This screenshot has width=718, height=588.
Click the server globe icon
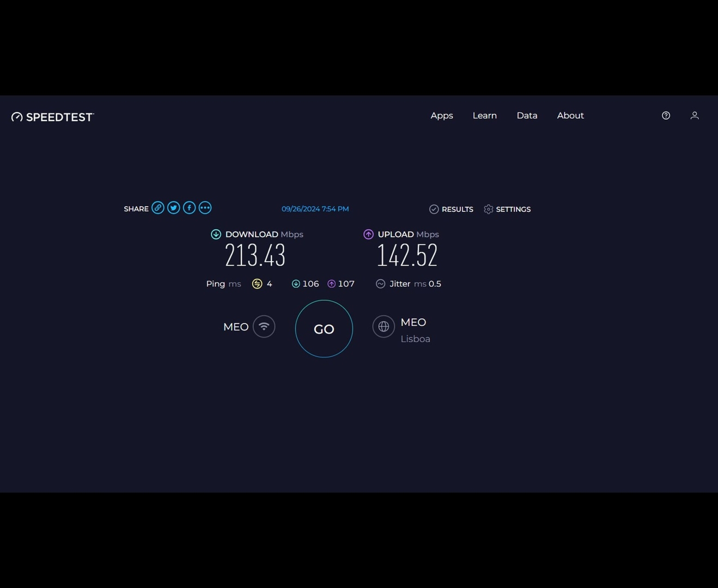click(384, 327)
